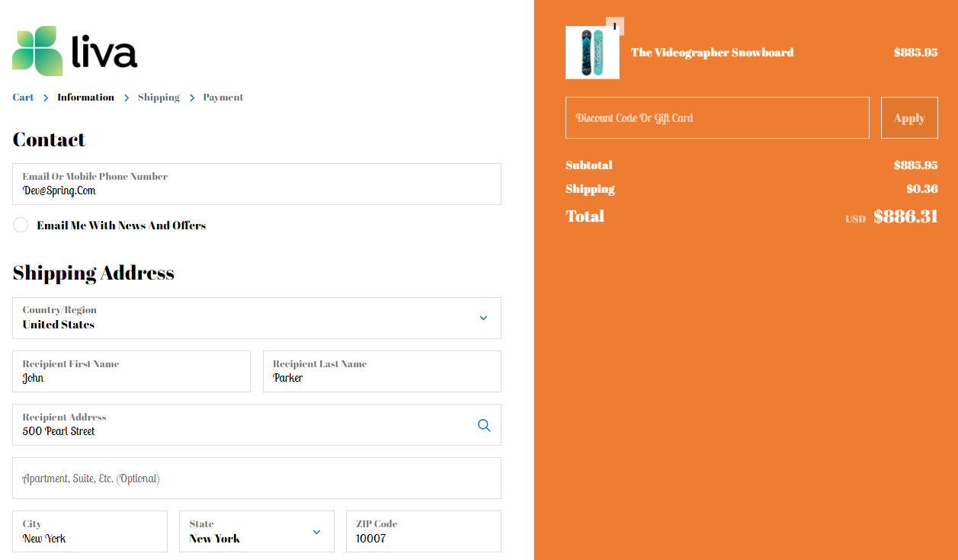Click the search magnifier in Recipient Address
Viewport: 958px width, 560px height.
click(x=484, y=425)
